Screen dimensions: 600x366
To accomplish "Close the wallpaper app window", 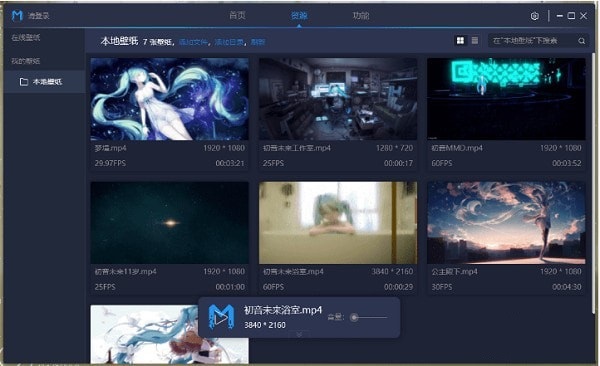I will (x=584, y=16).
